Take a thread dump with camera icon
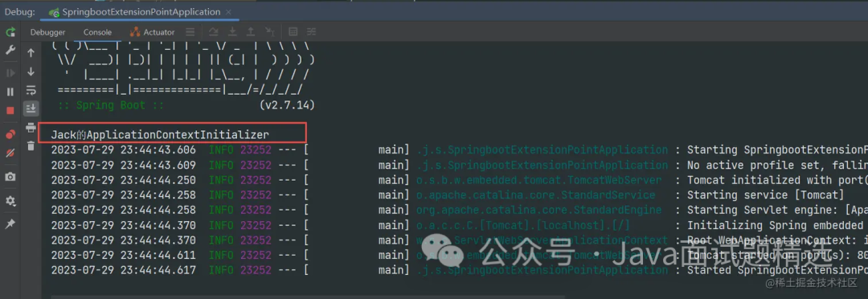868x299 pixels. click(10, 177)
